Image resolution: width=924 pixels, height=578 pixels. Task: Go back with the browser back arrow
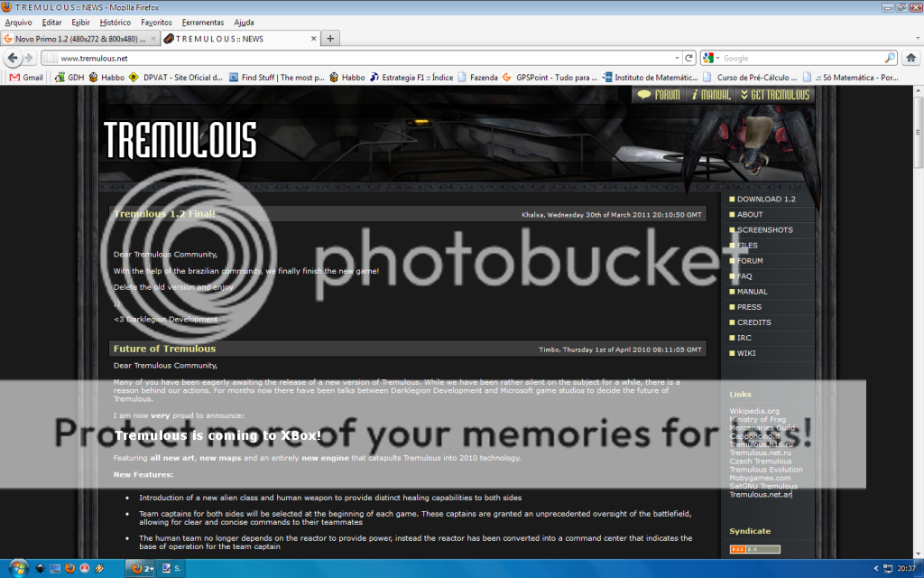click(13, 58)
